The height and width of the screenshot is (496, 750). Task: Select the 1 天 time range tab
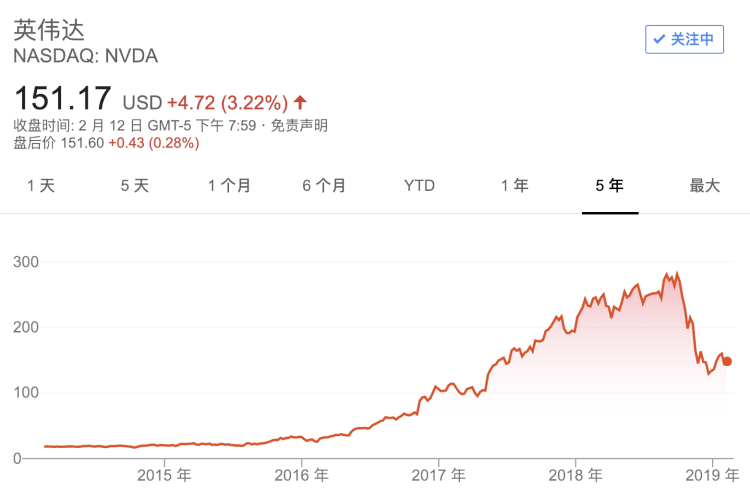[41, 186]
